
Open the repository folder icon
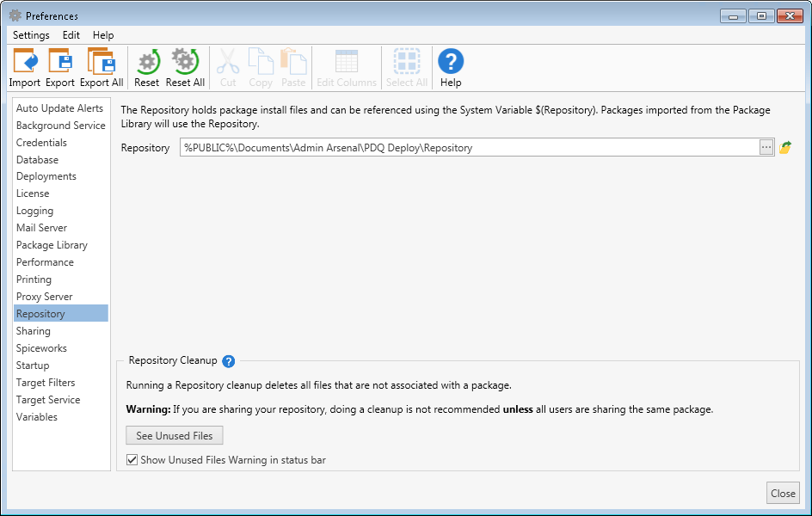click(x=785, y=148)
